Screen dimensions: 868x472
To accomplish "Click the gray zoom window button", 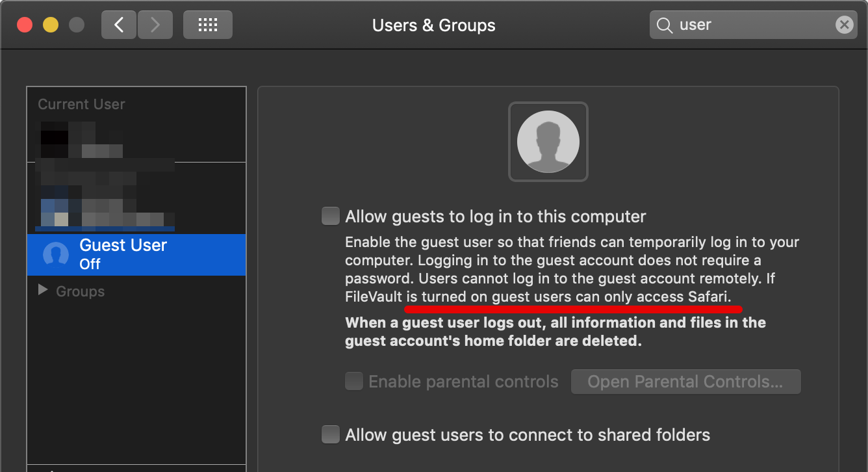I will [x=77, y=25].
